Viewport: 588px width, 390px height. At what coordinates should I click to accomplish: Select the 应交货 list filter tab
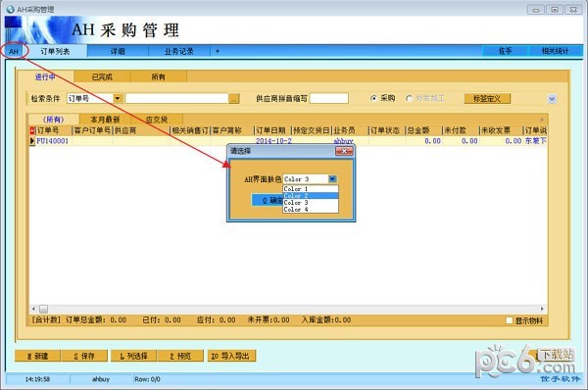pyautogui.click(x=157, y=120)
